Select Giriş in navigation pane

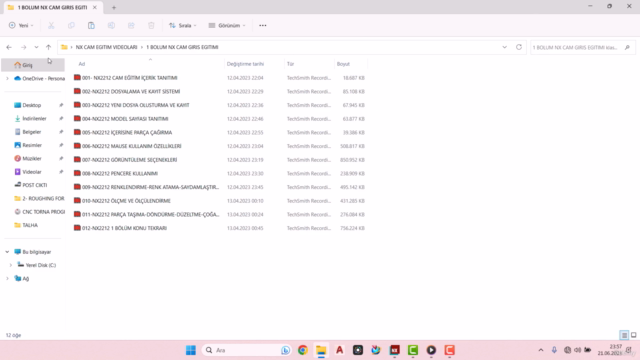pyautogui.click(x=33, y=65)
